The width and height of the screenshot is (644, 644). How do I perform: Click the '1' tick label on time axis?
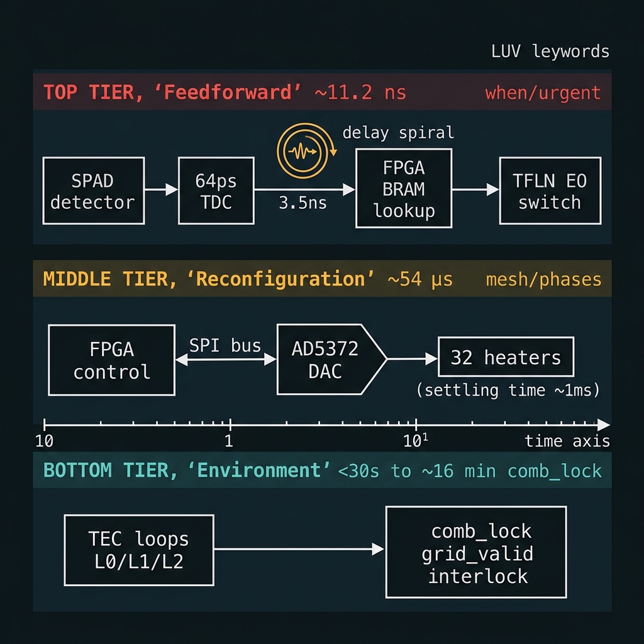pyautogui.click(x=229, y=441)
